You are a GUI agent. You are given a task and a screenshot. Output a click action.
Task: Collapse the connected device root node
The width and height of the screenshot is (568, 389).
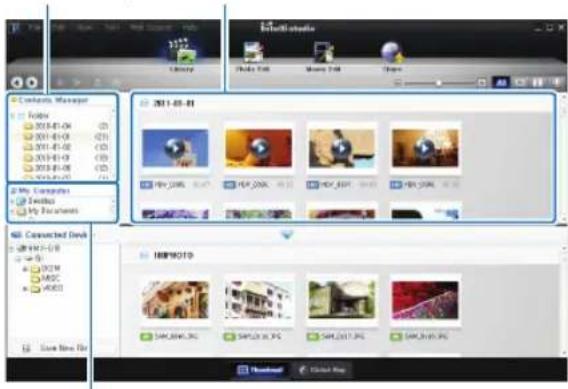coord(12,249)
